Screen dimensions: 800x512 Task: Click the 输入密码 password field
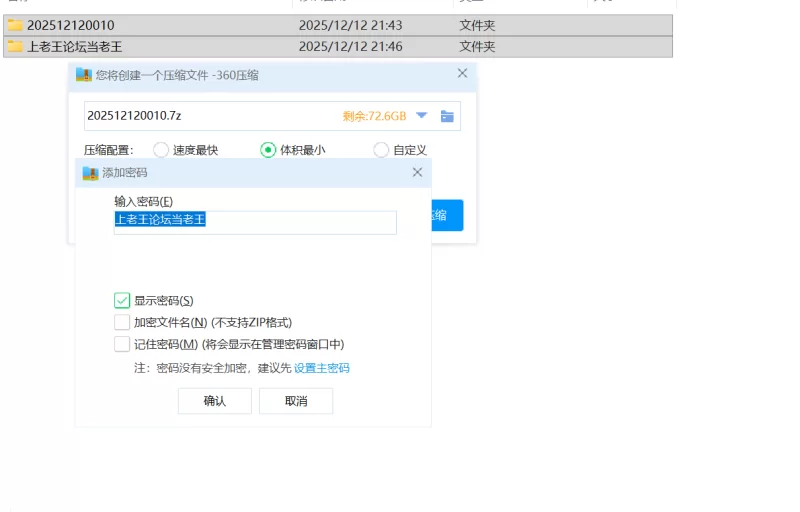(x=255, y=222)
